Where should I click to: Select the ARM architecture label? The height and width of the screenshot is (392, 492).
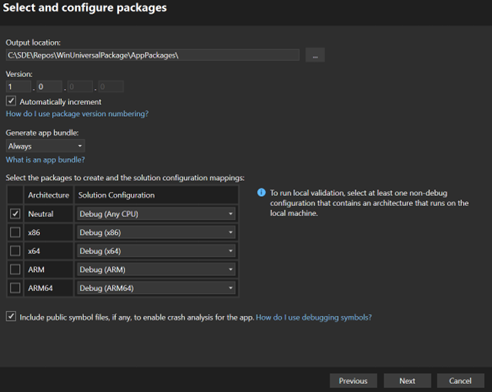pos(36,269)
